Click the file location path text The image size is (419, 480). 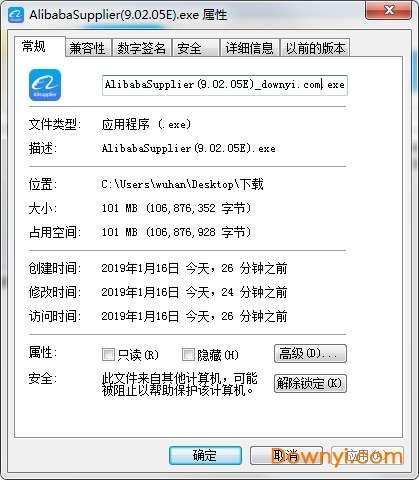click(x=182, y=184)
